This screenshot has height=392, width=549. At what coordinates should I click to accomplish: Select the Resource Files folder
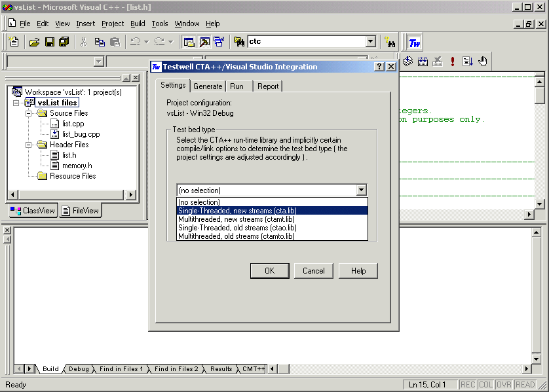point(73,176)
